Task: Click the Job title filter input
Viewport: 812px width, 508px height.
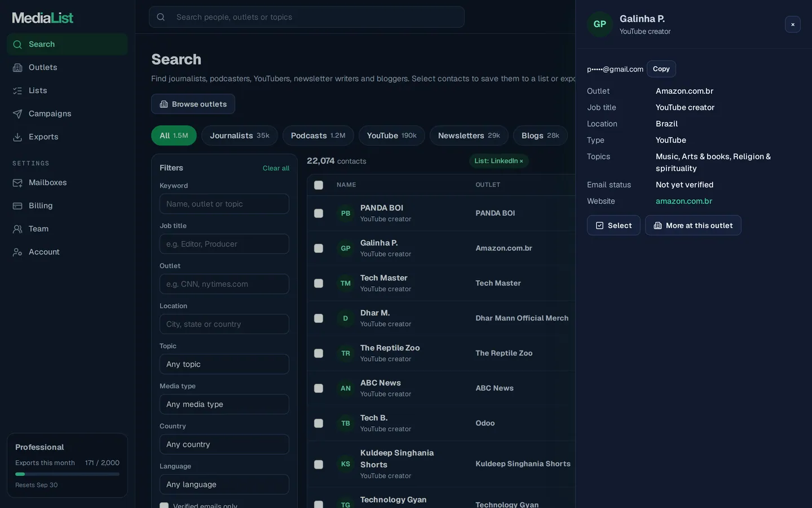Action: tap(224, 244)
